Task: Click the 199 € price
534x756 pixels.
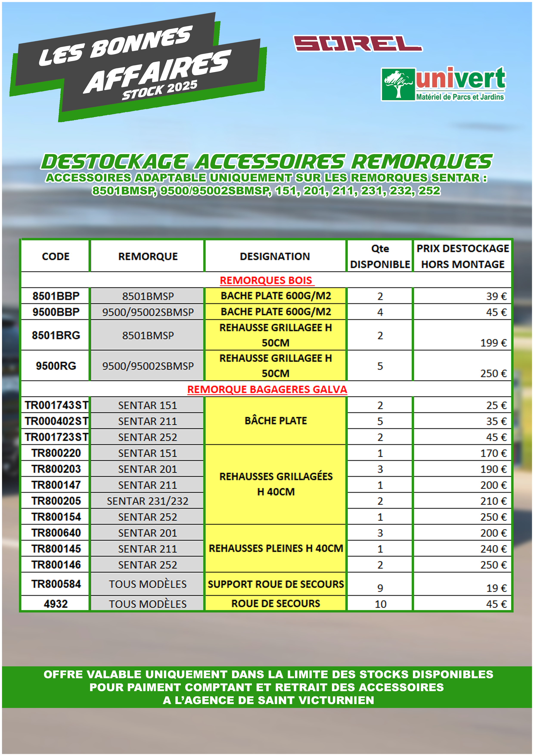Action: pyautogui.click(x=494, y=343)
